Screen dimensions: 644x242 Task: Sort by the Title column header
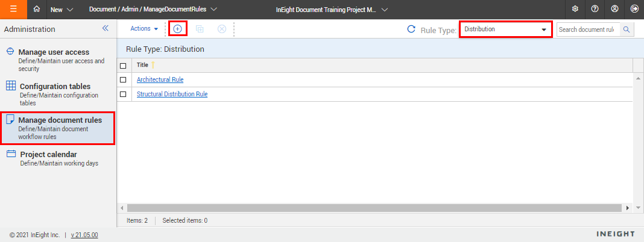pyautogui.click(x=142, y=65)
